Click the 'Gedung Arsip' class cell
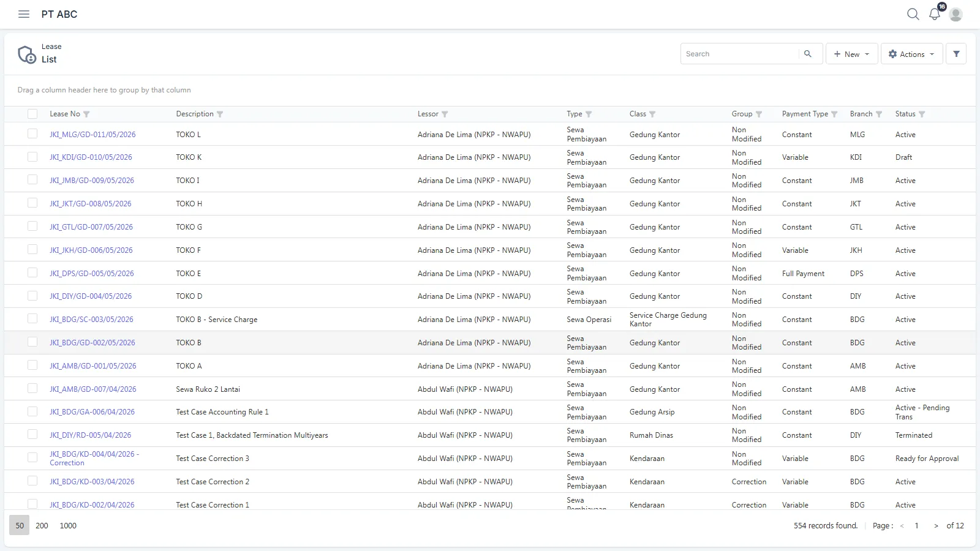 pos(652,412)
